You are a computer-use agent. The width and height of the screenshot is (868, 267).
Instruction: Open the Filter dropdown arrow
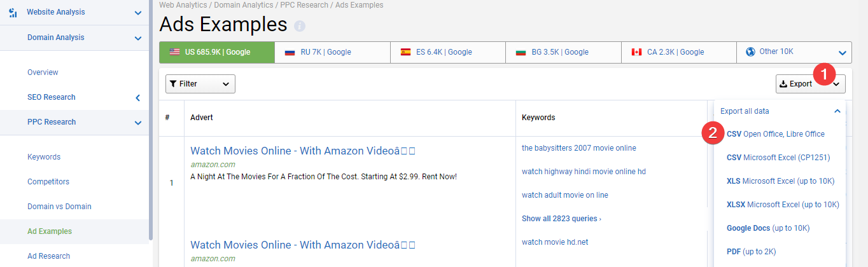coord(225,84)
